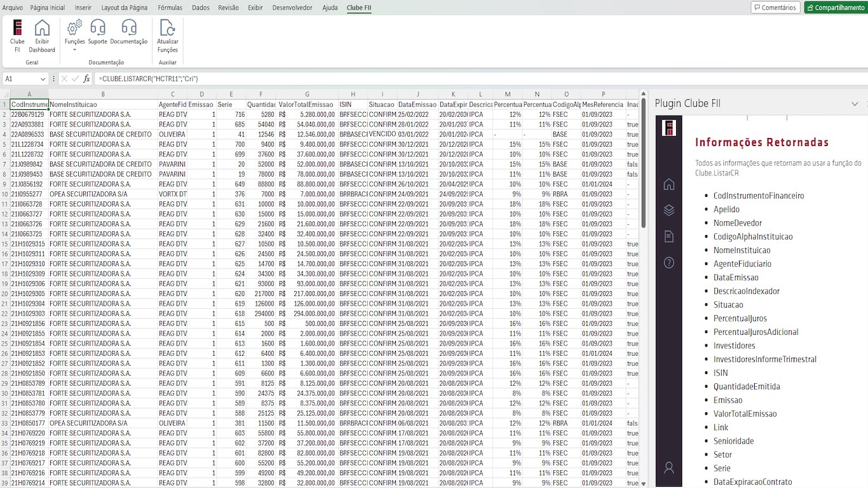The image size is (868, 488).
Task: Select column B header
Action: click(x=103, y=94)
